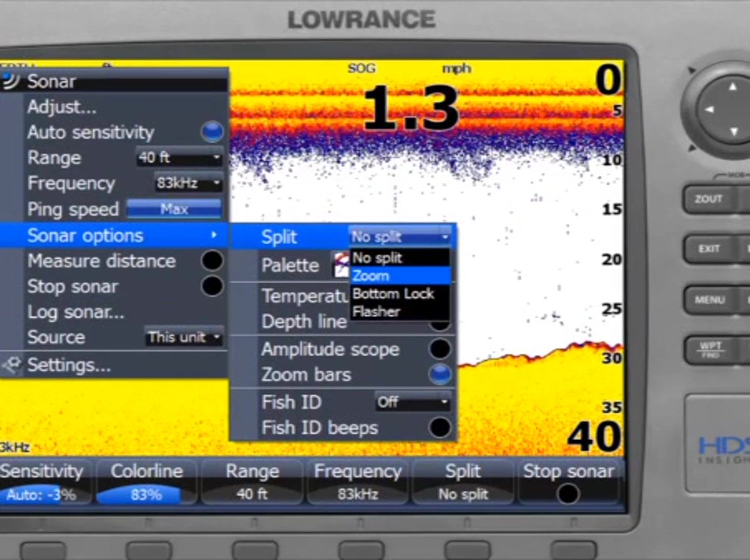Click the Split No split softkey
The height and width of the screenshot is (560, 750).
pyautogui.click(x=463, y=482)
